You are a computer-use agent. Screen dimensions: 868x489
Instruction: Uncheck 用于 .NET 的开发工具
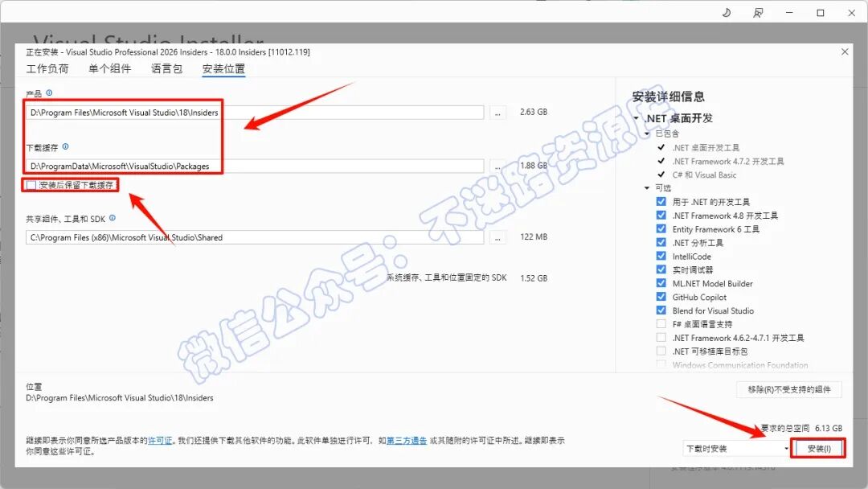(661, 202)
